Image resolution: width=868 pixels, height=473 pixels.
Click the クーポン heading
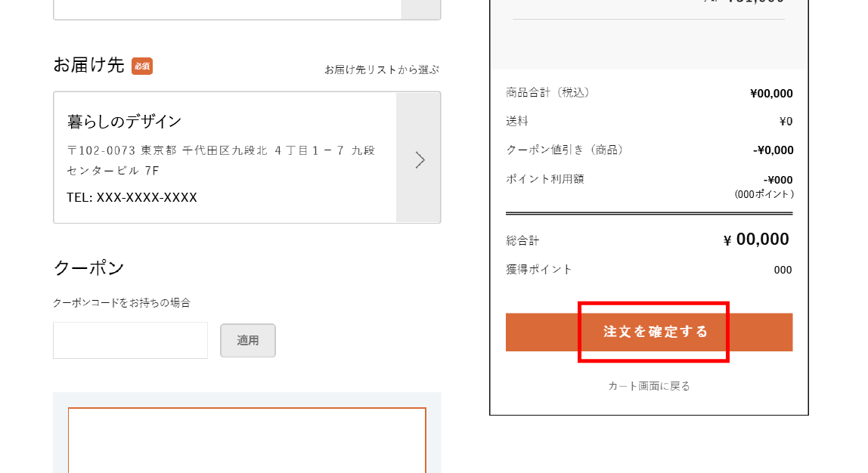[x=88, y=268]
